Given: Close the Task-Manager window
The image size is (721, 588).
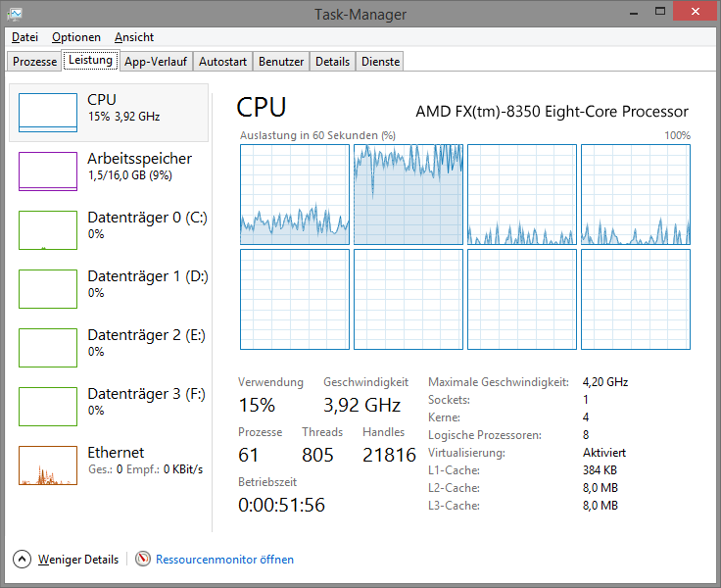Looking at the screenshot, I should (696, 11).
